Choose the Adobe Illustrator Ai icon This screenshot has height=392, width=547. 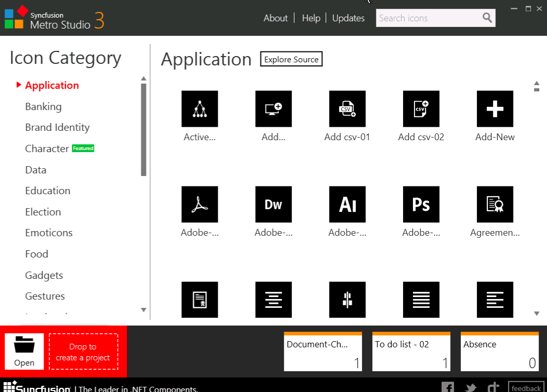coord(347,205)
